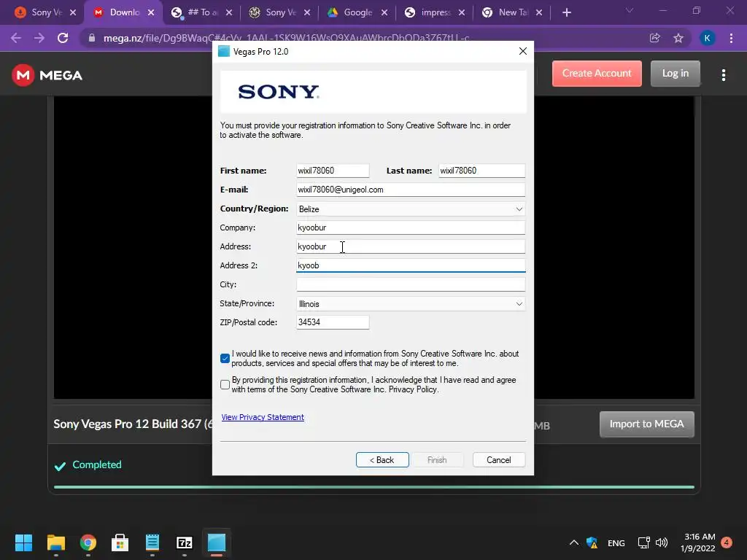Open Notepad from the taskbar
This screenshot has width=747, height=560.
(x=152, y=542)
